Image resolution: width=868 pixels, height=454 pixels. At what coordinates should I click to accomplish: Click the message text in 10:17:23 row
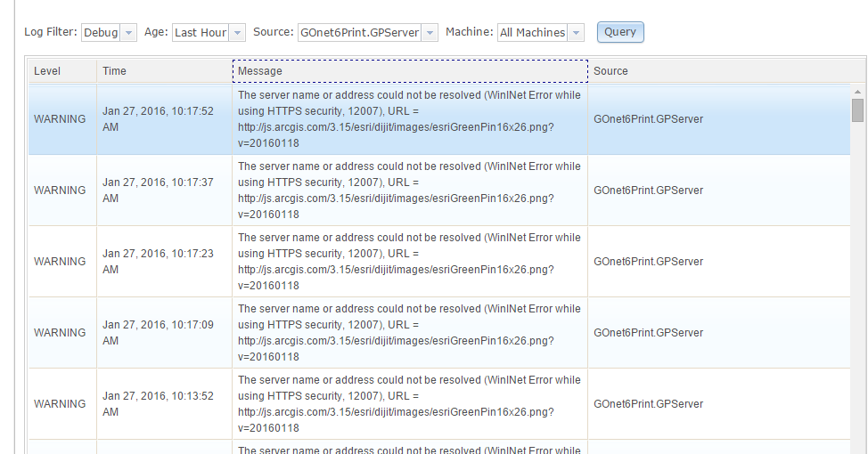[x=410, y=262]
